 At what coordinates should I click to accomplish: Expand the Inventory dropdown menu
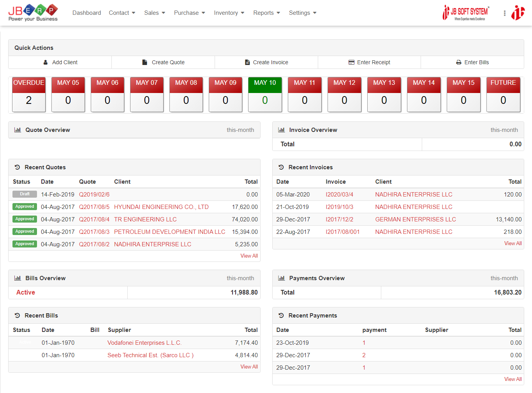pyautogui.click(x=229, y=13)
